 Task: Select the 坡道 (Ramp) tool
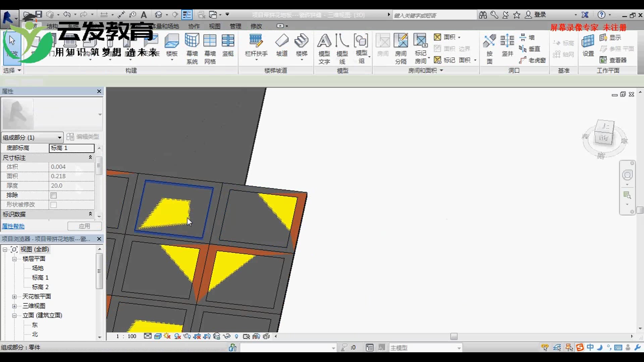pyautogui.click(x=282, y=45)
